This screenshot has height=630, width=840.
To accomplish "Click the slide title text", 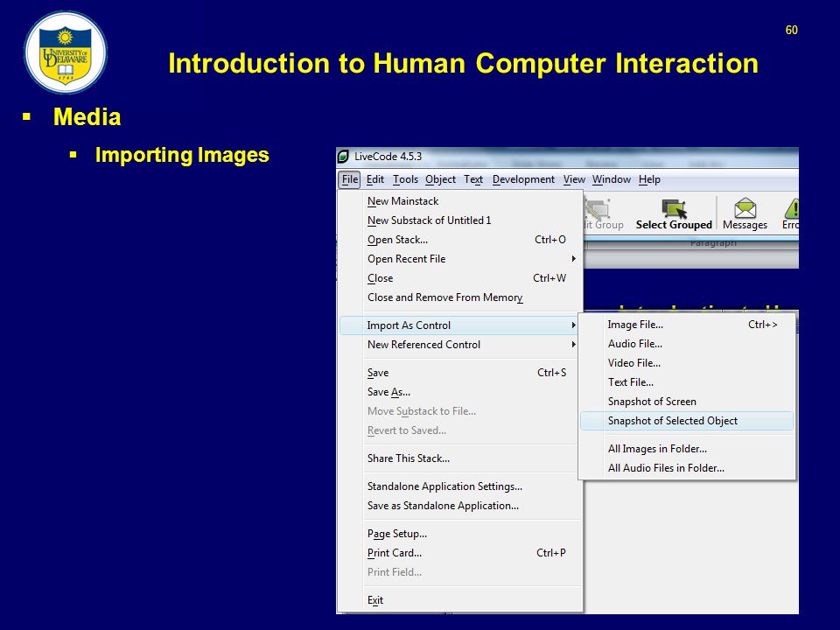I will (464, 63).
